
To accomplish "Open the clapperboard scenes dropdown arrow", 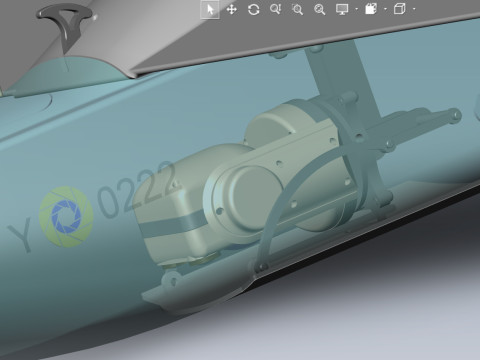I will [x=385, y=9].
